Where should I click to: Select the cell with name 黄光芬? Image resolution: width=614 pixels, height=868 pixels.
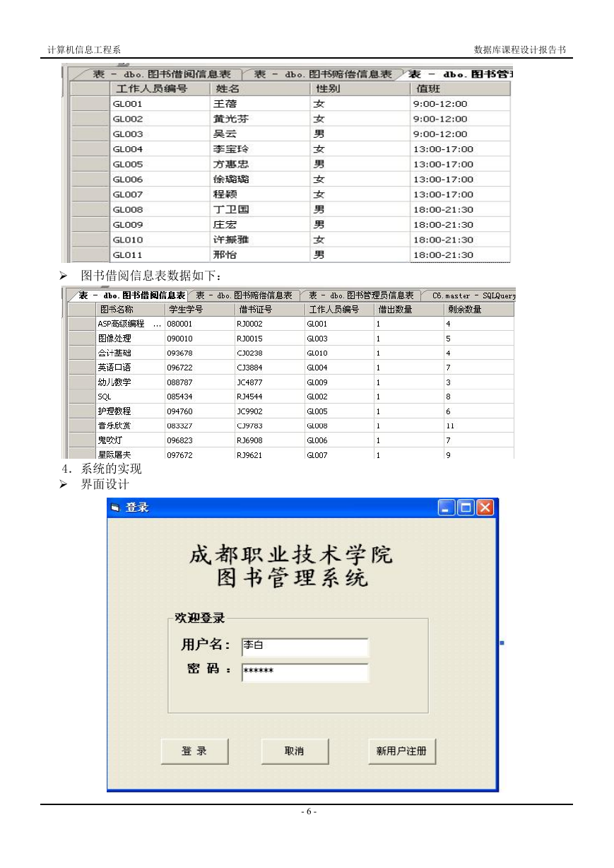259,119
